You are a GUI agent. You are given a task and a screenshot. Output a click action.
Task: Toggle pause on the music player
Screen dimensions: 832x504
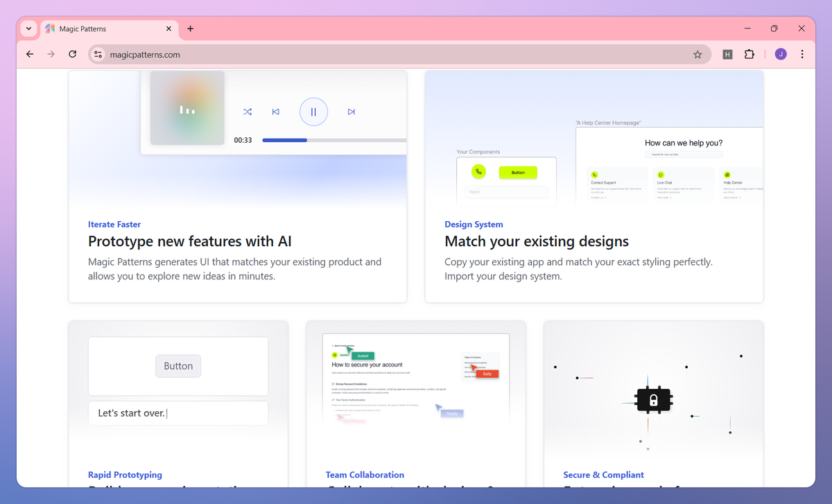click(313, 111)
